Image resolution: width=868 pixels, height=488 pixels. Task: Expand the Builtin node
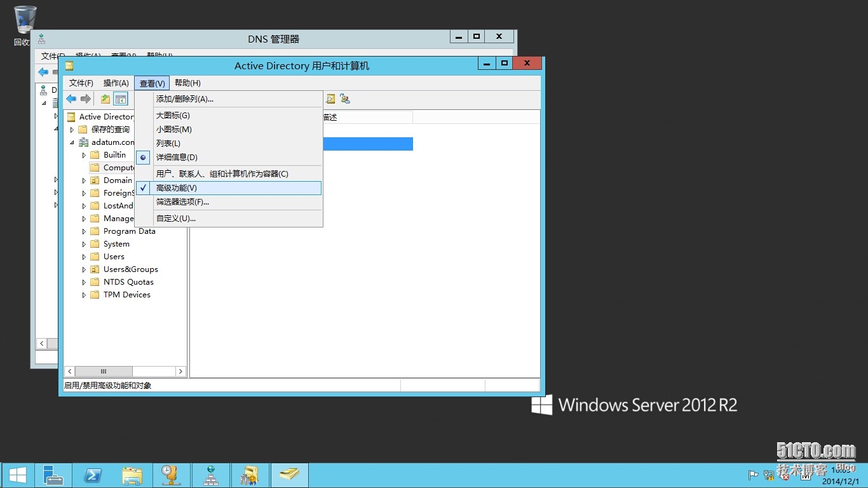pyautogui.click(x=84, y=155)
